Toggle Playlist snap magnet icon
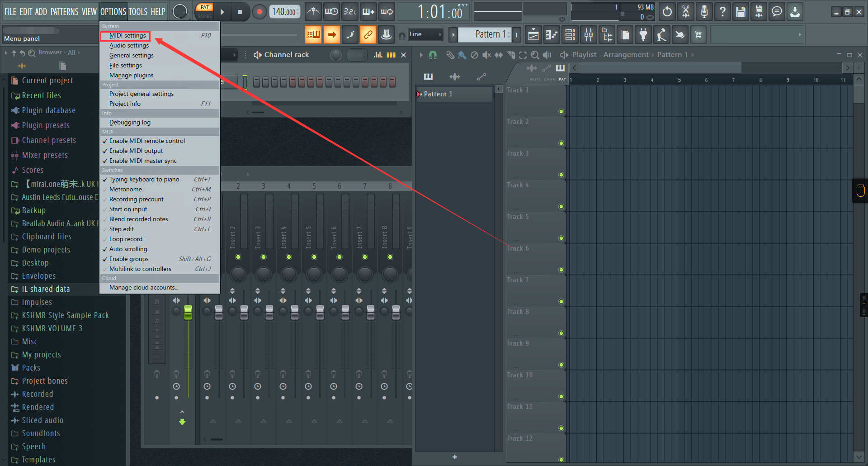Image resolution: width=868 pixels, height=466 pixels. point(433,55)
